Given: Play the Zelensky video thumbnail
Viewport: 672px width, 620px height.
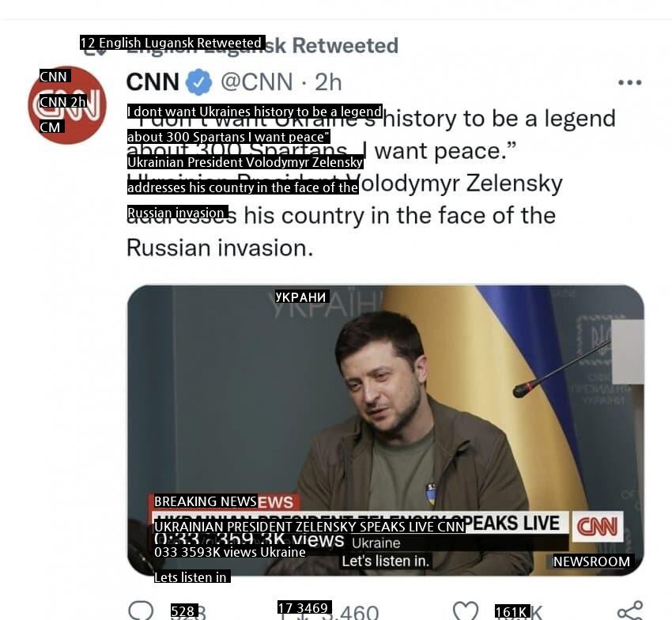Looking at the screenshot, I should click(385, 395).
